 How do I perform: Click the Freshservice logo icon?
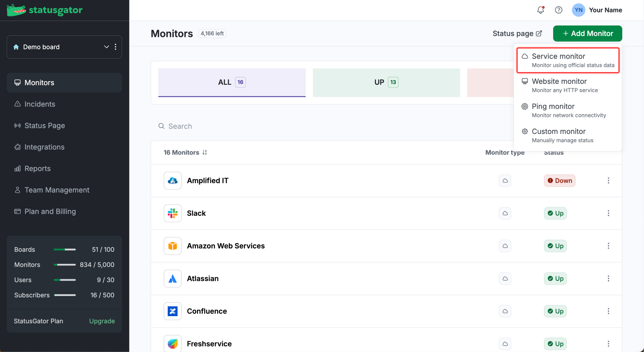click(172, 344)
